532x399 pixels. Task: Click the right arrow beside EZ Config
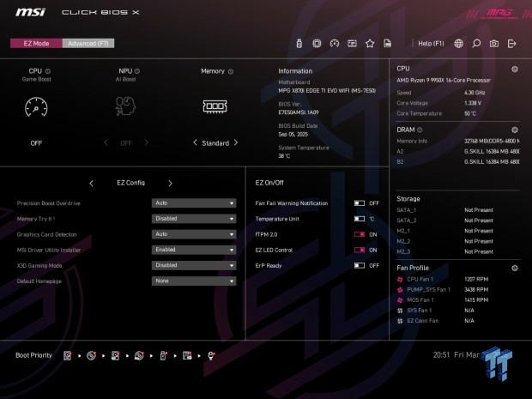click(170, 184)
